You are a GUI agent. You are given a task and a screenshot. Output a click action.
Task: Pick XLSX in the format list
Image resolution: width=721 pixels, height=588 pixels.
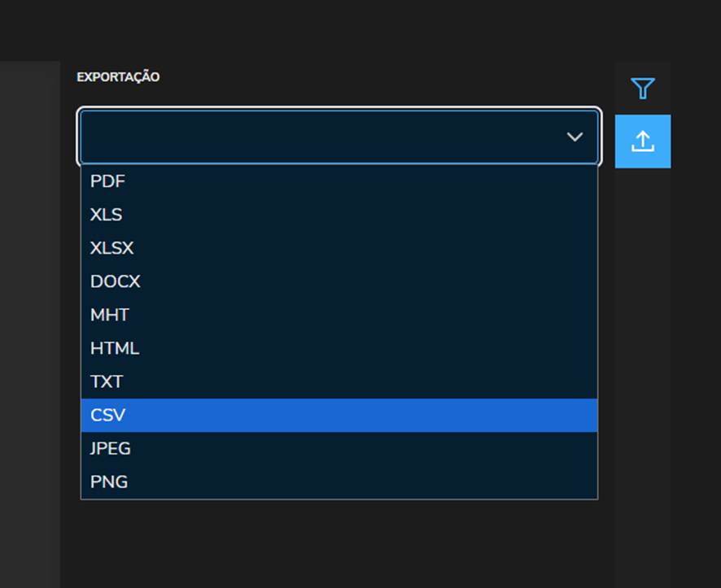point(112,248)
